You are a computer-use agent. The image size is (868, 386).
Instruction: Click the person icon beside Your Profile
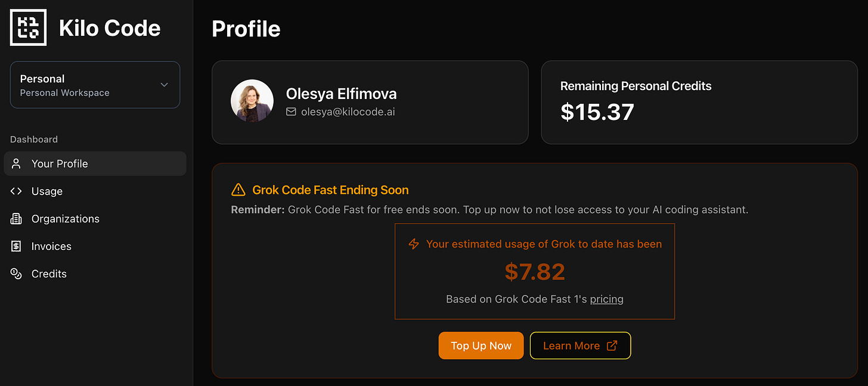pyautogui.click(x=16, y=163)
